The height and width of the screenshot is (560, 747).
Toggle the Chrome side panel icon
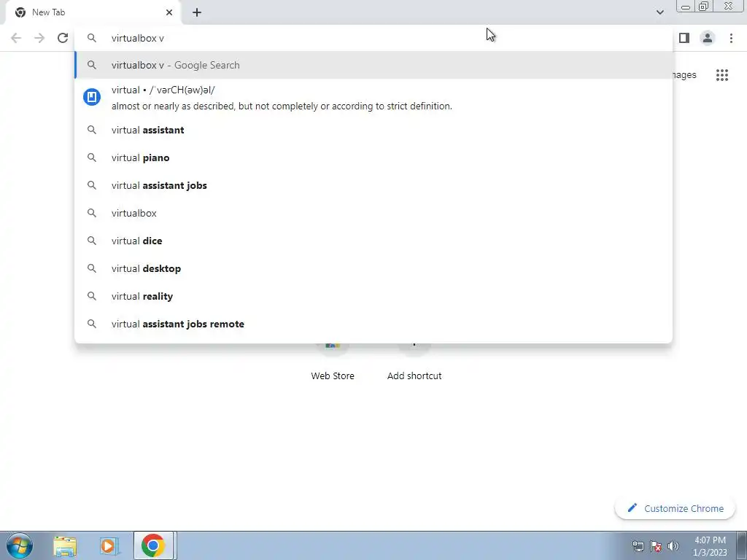pyautogui.click(x=684, y=38)
